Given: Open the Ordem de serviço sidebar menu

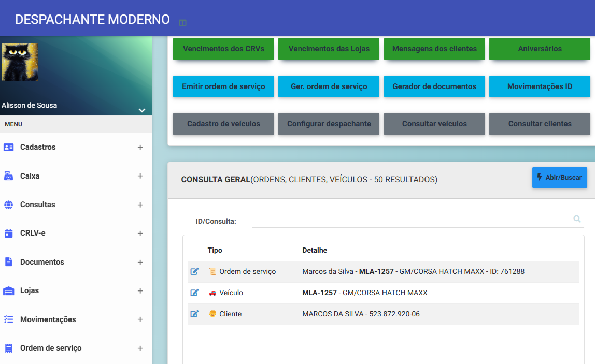Looking at the screenshot, I should click(50, 348).
